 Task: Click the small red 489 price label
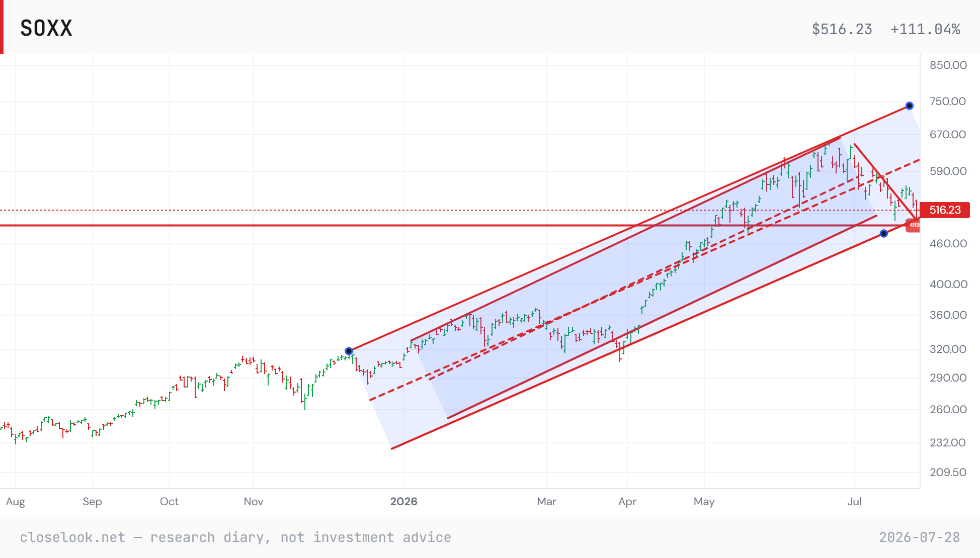click(x=914, y=225)
